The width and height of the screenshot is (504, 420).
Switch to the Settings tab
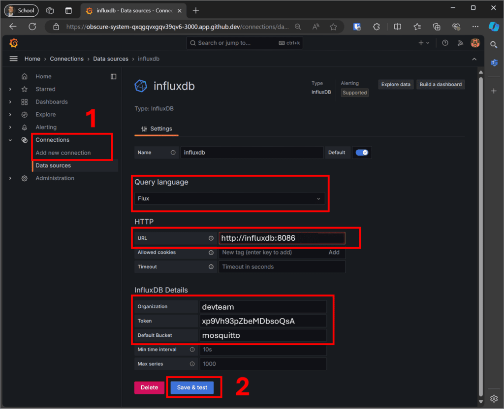[x=157, y=129]
